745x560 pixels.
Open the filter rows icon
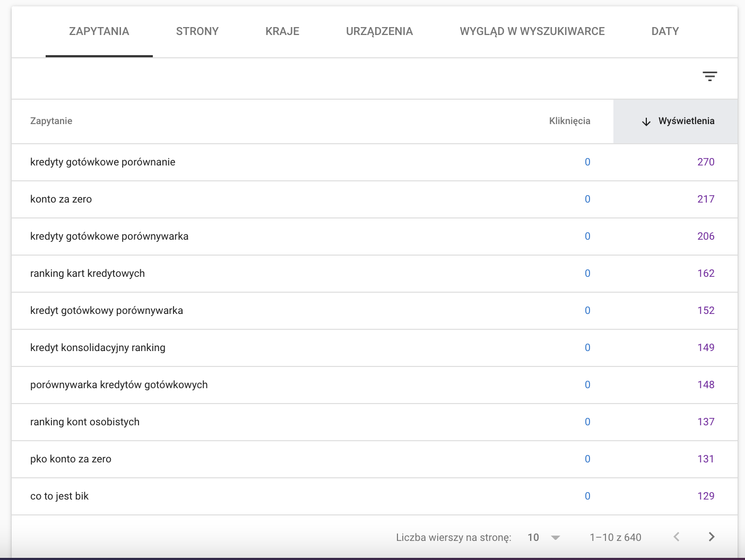[x=709, y=76]
